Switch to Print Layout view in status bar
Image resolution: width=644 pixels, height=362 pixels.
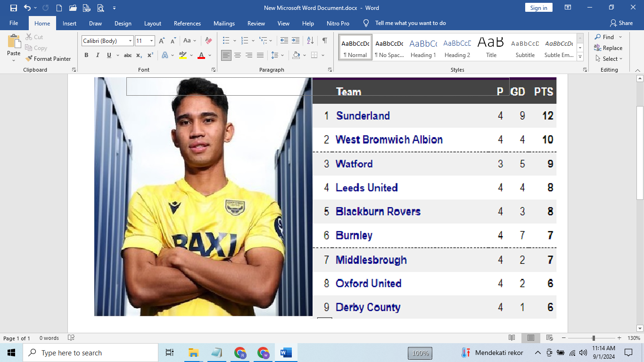tap(531, 338)
